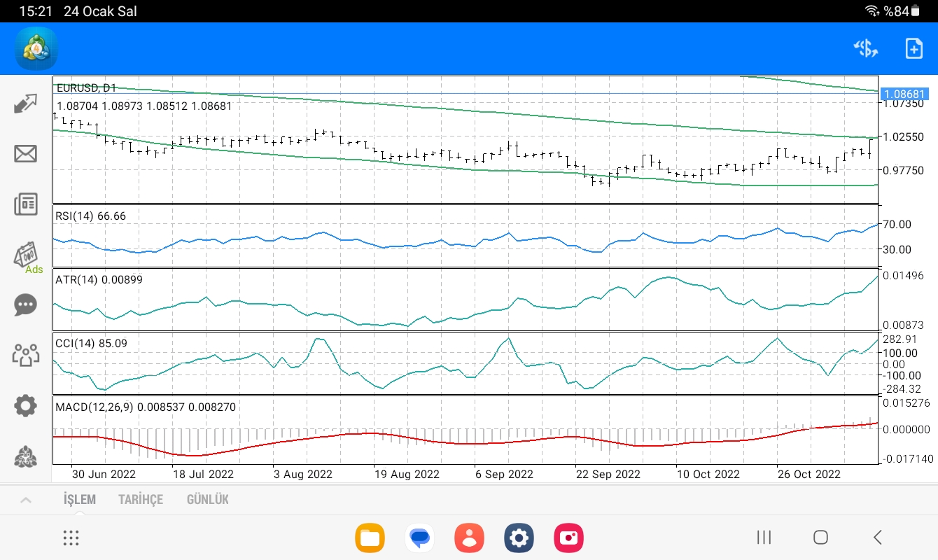
Task: Open the News newspaper icon
Action: coord(25,204)
